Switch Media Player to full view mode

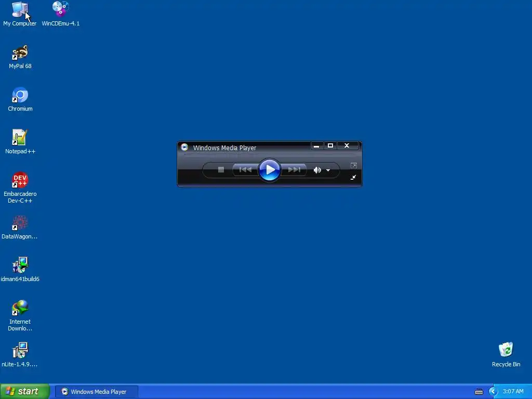point(353,166)
